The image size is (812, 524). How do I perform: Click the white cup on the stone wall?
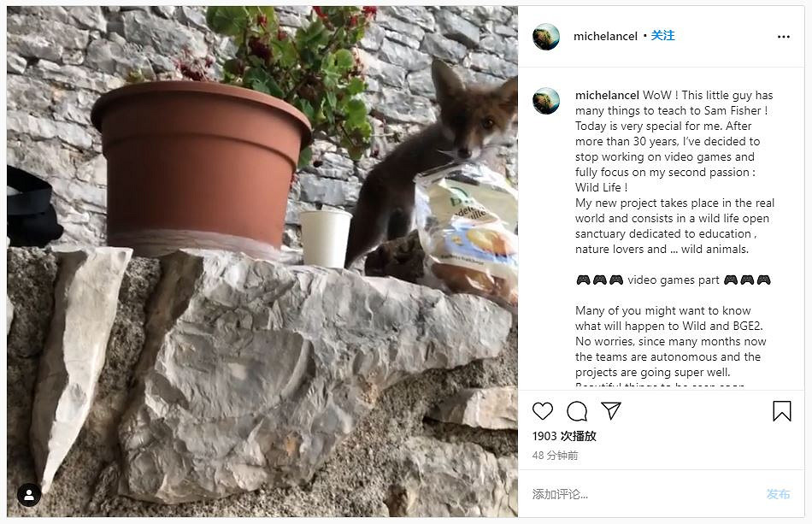click(325, 238)
